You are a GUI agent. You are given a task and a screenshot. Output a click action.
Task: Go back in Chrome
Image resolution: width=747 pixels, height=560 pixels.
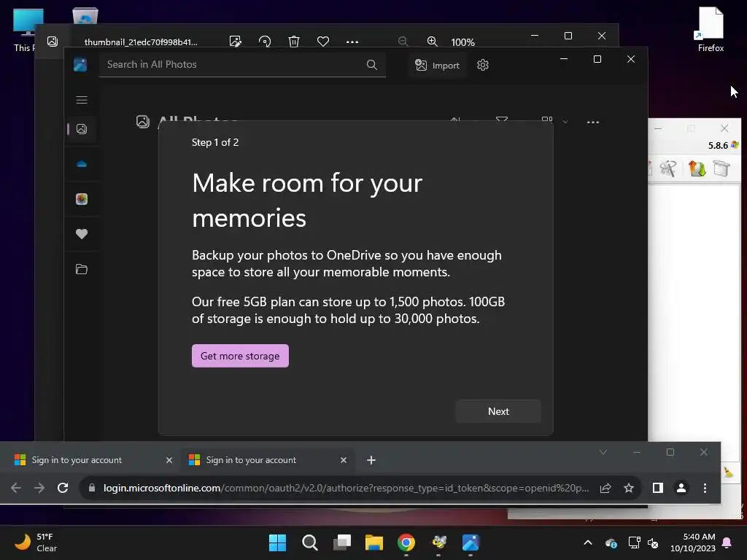click(16, 488)
